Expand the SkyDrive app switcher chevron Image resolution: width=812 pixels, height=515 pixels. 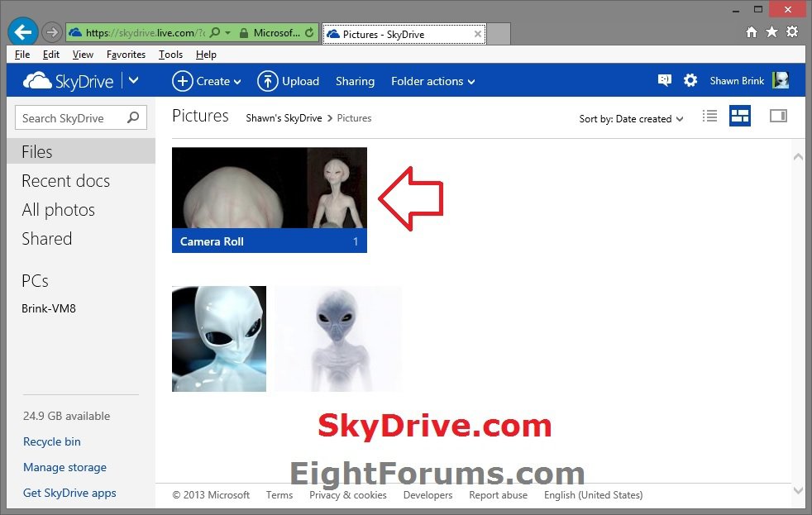point(134,80)
